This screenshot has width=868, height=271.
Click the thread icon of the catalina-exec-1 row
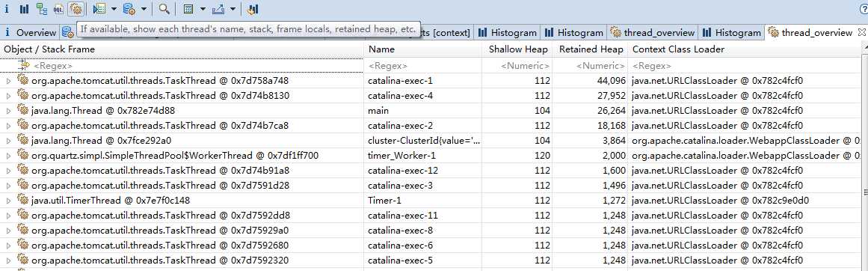click(x=22, y=80)
